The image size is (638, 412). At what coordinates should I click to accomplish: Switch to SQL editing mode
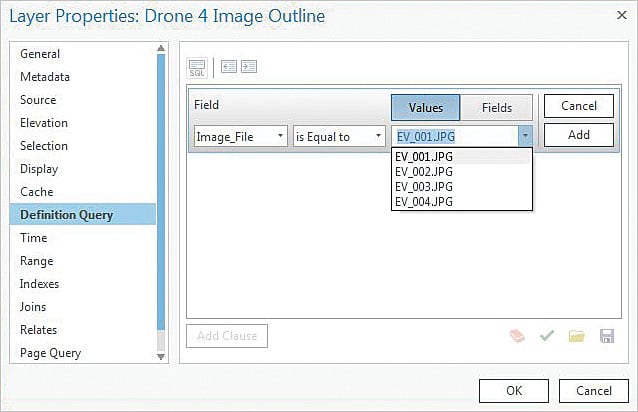tap(197, 66)
